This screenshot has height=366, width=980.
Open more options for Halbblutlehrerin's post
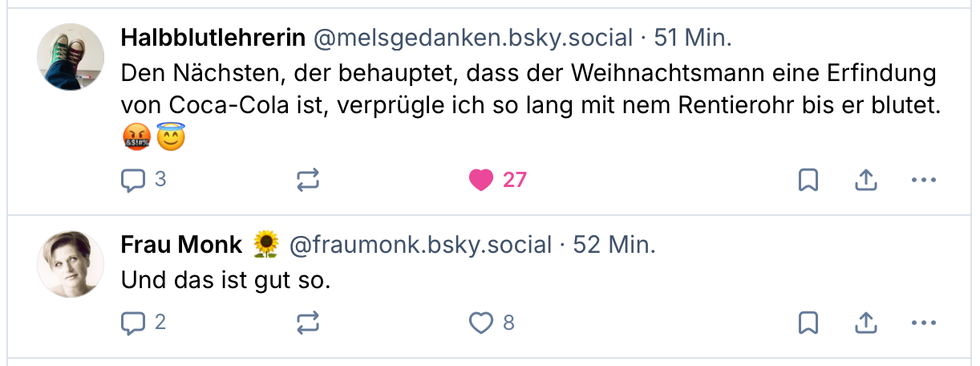pyautogui.click(x=924, y=180)
